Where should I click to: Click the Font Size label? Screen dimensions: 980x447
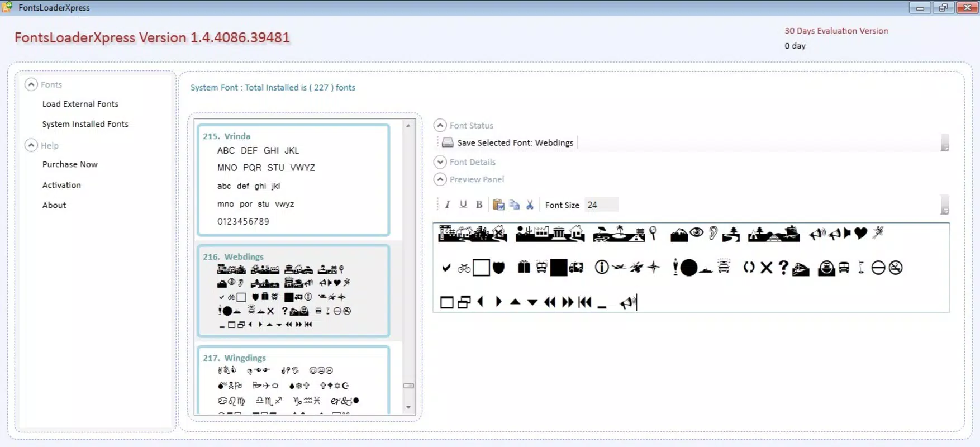562,205
